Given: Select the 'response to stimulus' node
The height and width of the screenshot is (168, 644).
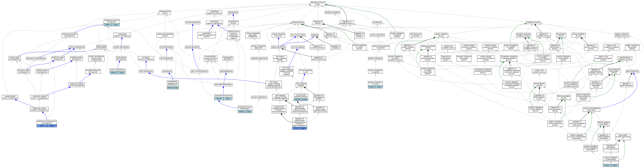Looking at the screenshot, I should (318, 23).
